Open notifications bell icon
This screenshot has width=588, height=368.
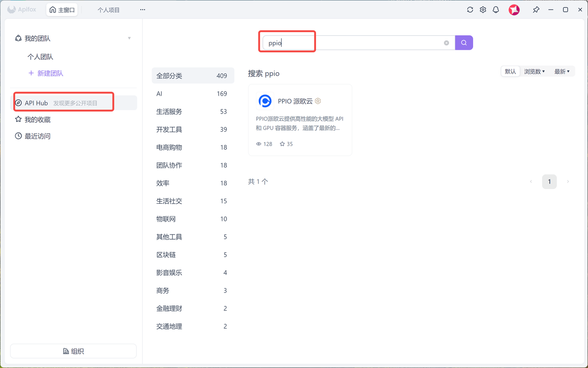[x=496, y=10]
